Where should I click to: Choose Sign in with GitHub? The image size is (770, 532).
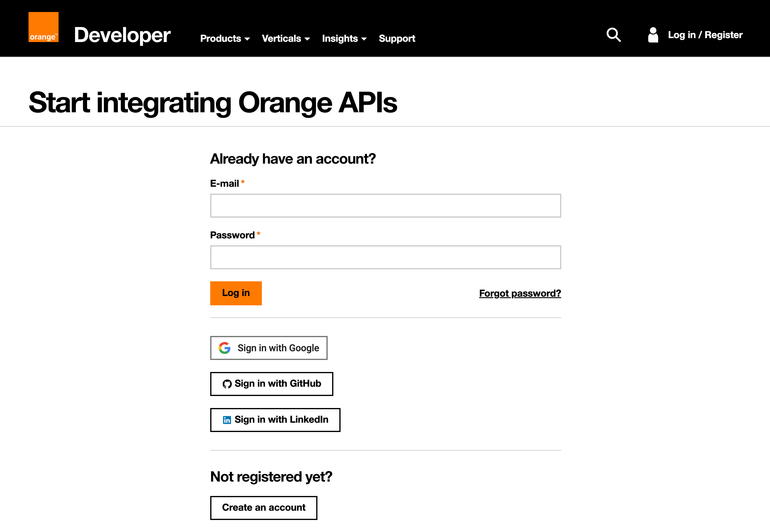pyautogui.click(x=272, y=384)
